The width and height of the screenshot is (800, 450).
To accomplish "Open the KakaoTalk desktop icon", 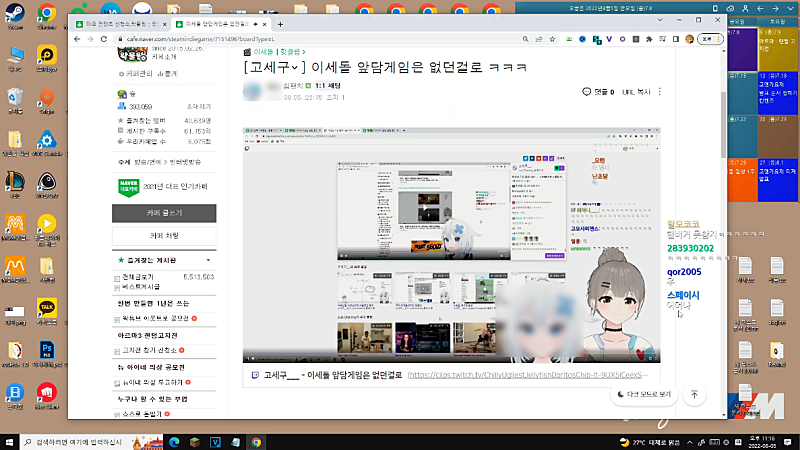I will coord(46,307).
